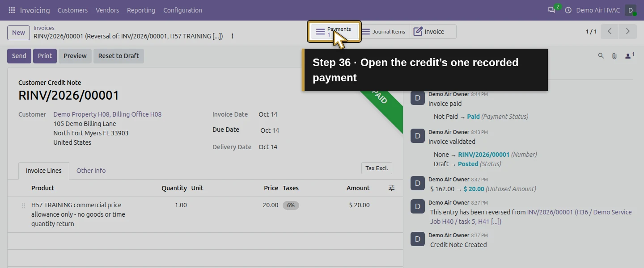This screenshot has width=644, height=268.
Task: Select the Invoice validated log message
Action: click(x=452, y=142)
